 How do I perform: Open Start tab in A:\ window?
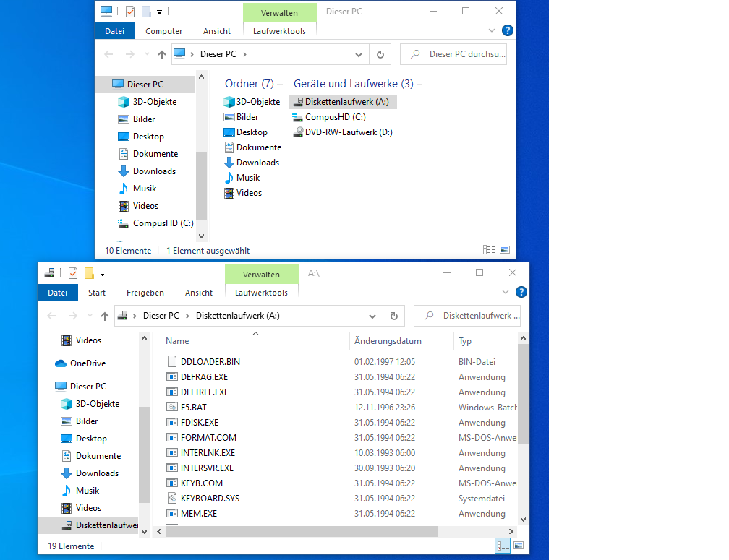point(97,293)
